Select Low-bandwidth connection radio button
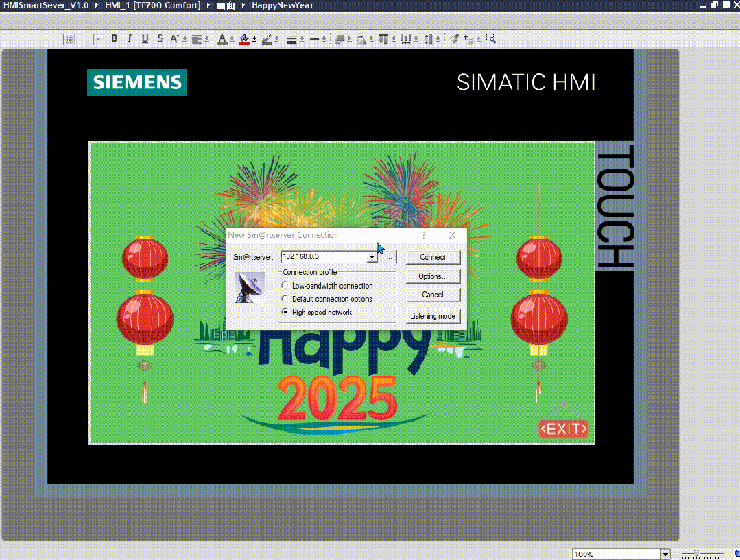Image resolution: width=740 pixels, height=560 pixels. (x=285, y=286)
